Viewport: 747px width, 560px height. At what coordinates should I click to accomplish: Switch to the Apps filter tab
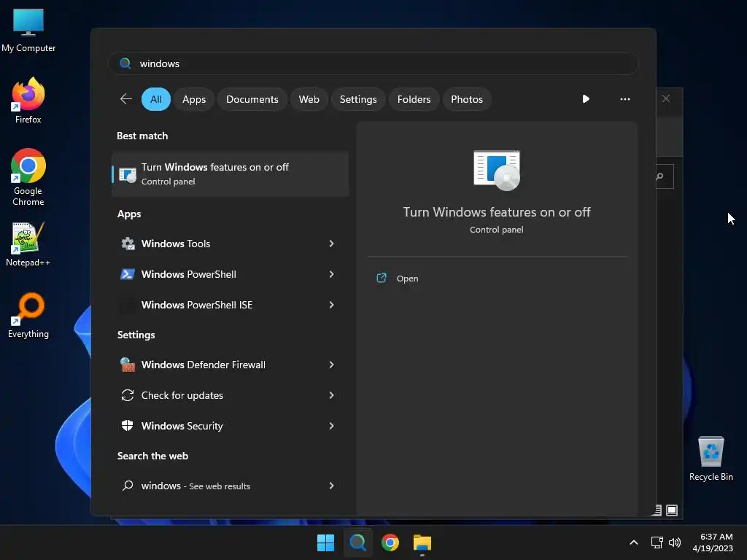(x=194, y=99)
